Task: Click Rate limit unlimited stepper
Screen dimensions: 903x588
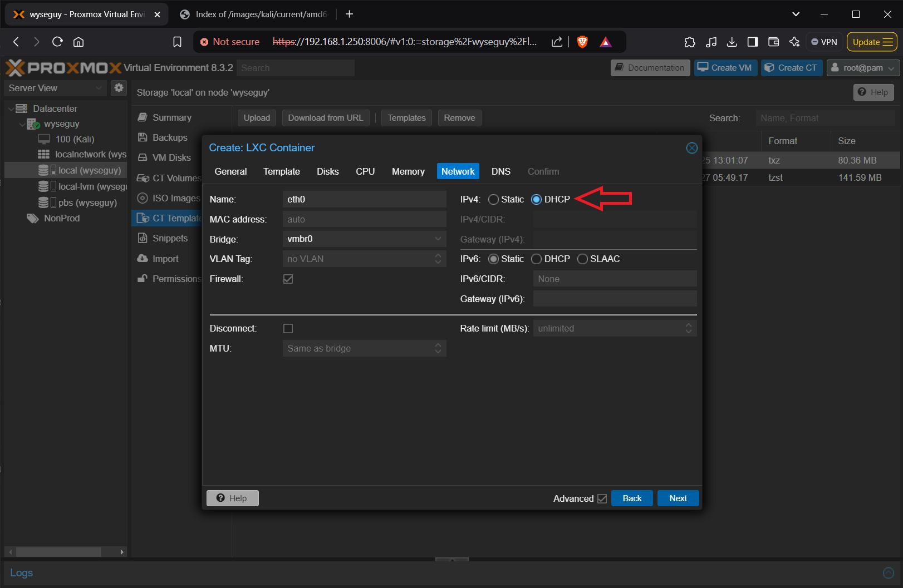Action: [x=615, y=328]
